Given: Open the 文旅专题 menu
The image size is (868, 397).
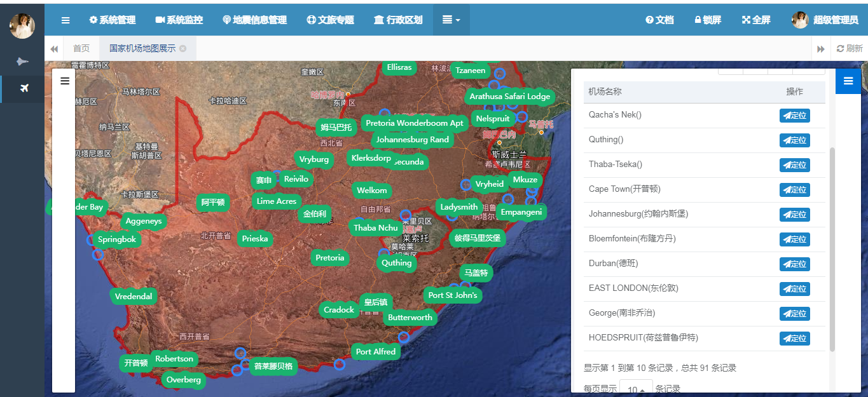Looking at the screenshot, I should click(330, 20).
